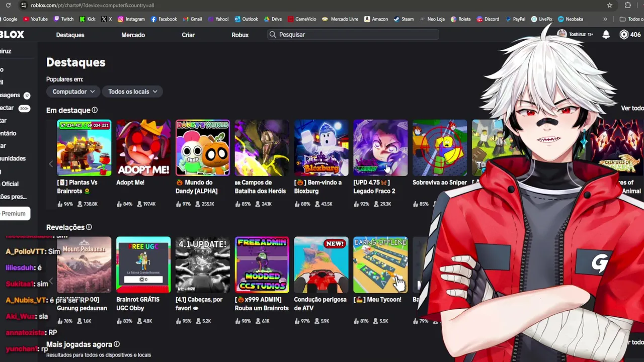Open the Criar nav tab
Viewport: 644px width, 362px height.
[188, 35]
